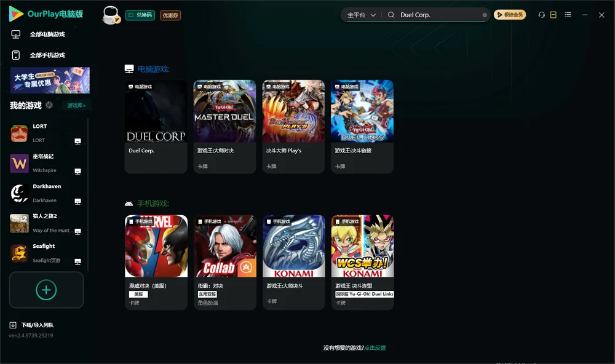Click the PC icon on Darkhaven row

pyautogui.click(x=77, y=201)
